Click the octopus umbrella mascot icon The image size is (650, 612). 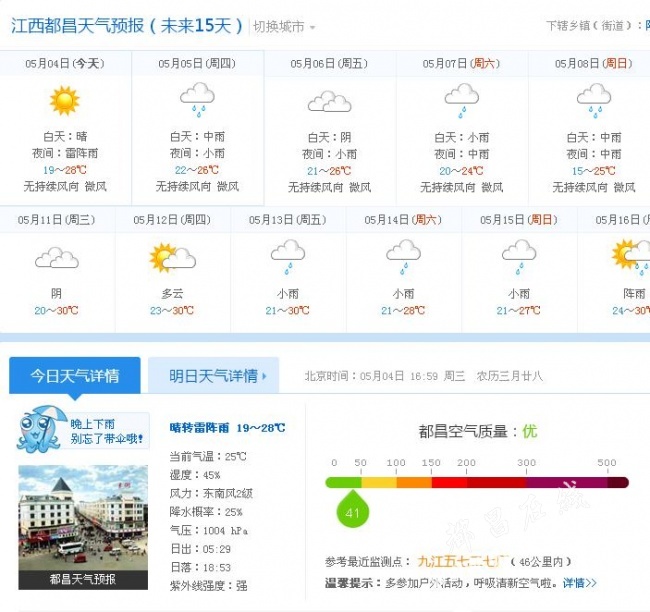pyautogui.click(x=41, y=429)
